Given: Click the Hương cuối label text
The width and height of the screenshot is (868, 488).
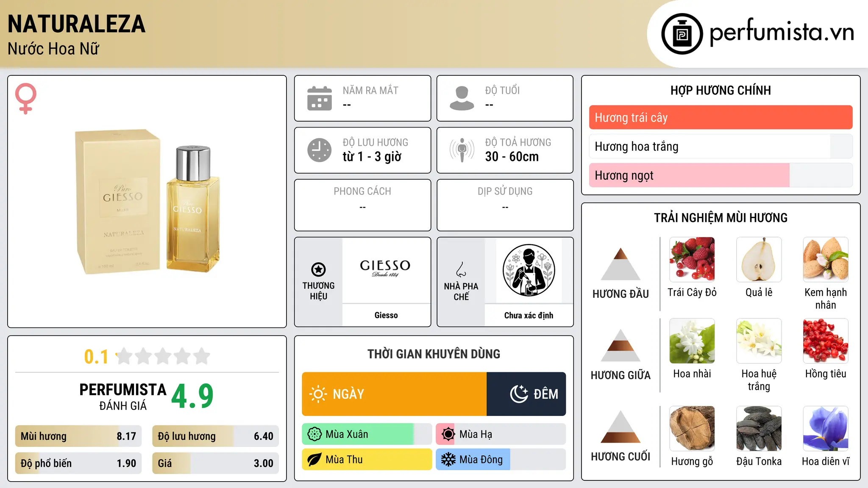Looking at the screenshot, I should point(620,457).
